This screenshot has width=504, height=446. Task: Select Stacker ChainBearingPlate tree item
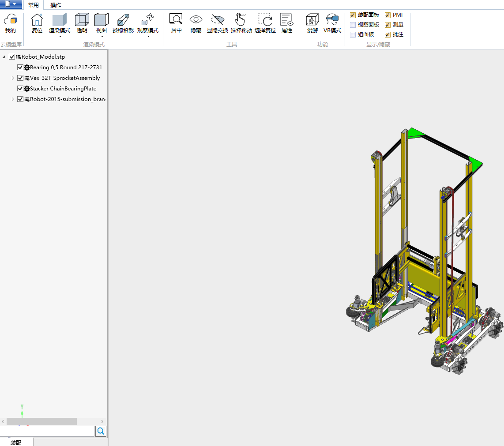[x=63, y=89]
